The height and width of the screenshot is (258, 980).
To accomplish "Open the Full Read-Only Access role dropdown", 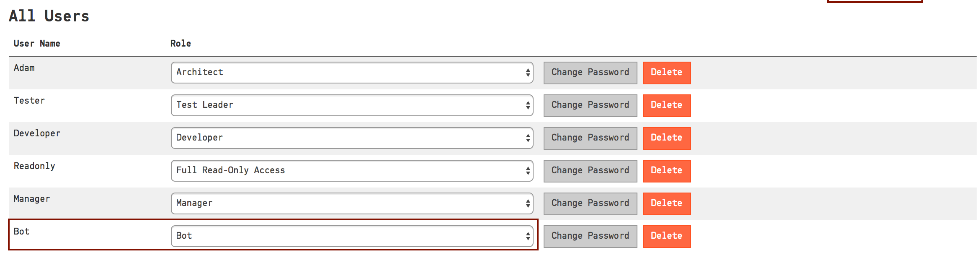I will click(352, 170).
